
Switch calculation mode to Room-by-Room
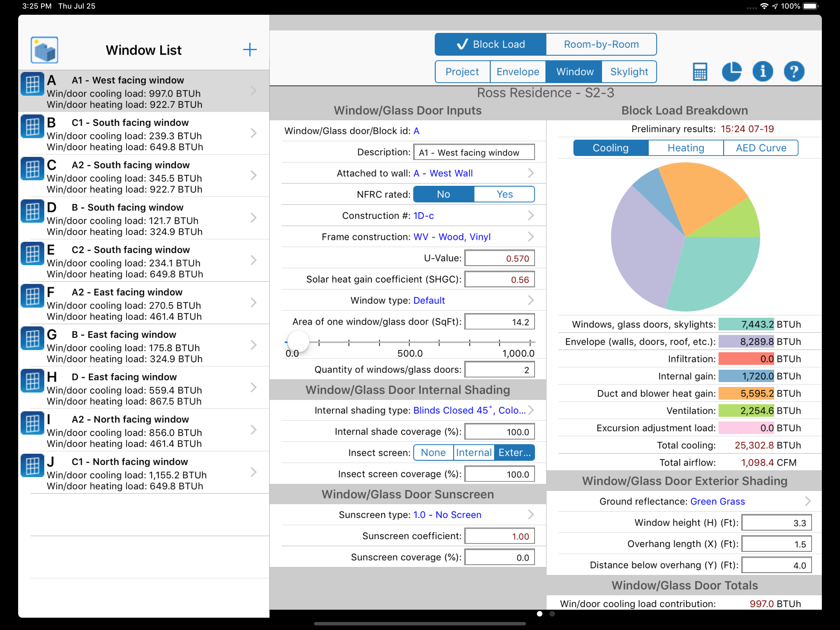coord(601,45)
